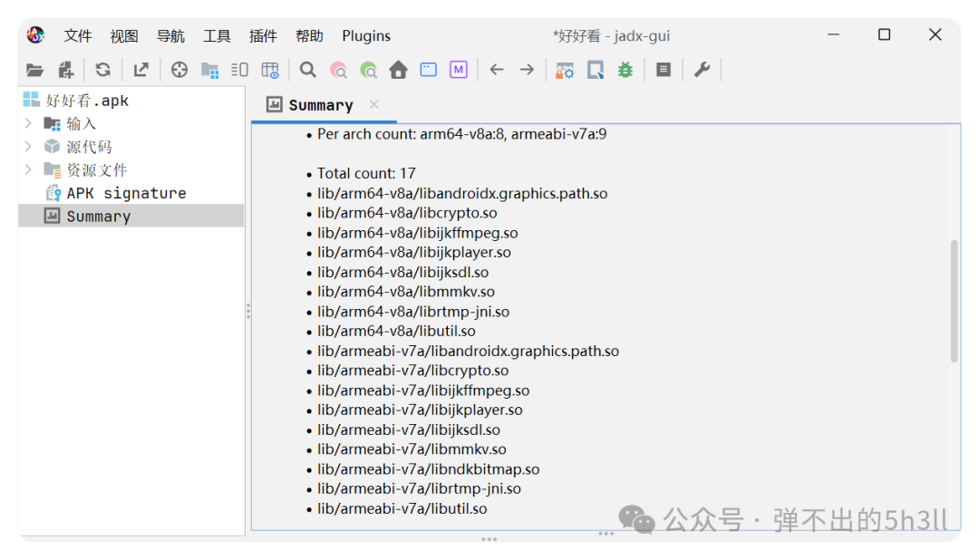
Task: Open the 文件 menu
Action: tap(78, 36)
